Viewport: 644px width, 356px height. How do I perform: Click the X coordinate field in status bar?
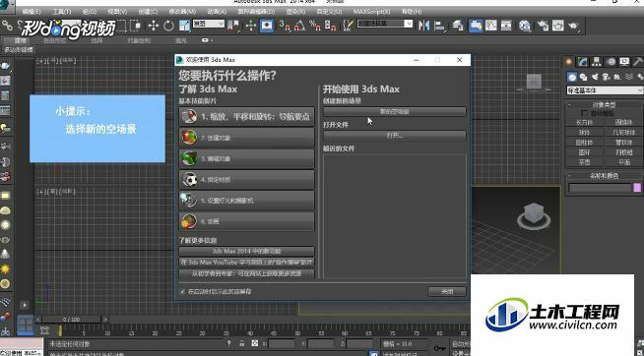(282, 343)
